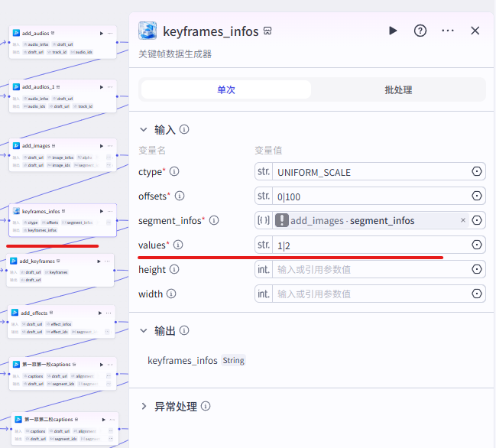Switch to the 批处理 tab
The image size is (496, 448).
point(398,89)
